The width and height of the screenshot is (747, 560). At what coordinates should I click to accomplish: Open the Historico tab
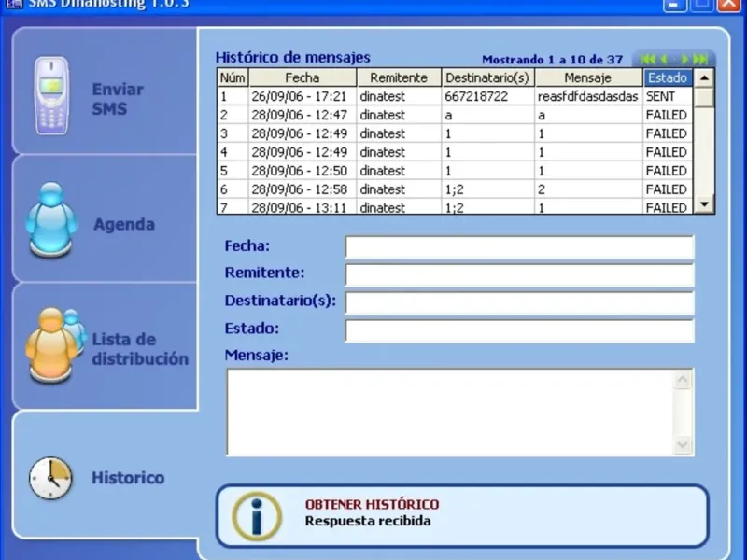click(105, 474)
